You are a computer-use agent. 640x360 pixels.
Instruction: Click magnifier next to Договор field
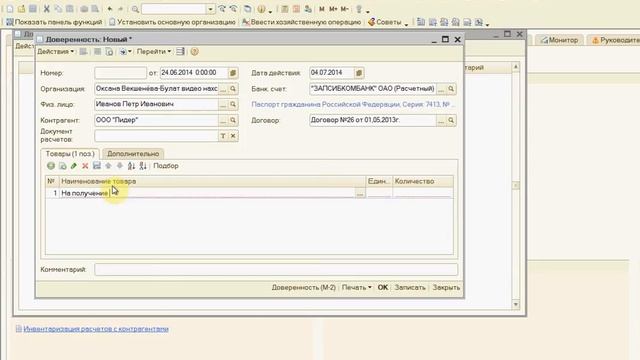click(451, 120)
